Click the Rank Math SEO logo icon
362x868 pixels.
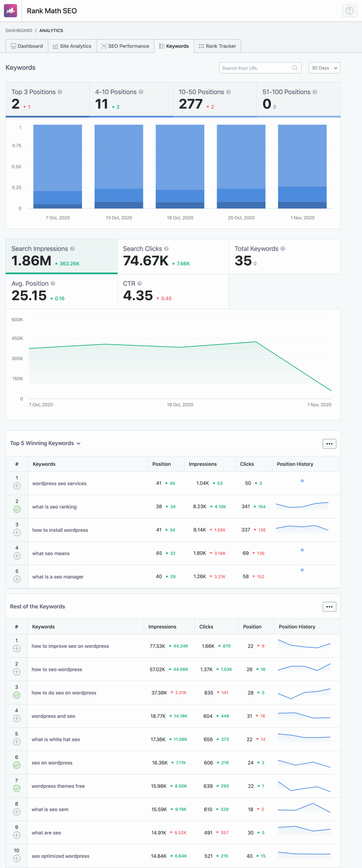tap(11, 11)
